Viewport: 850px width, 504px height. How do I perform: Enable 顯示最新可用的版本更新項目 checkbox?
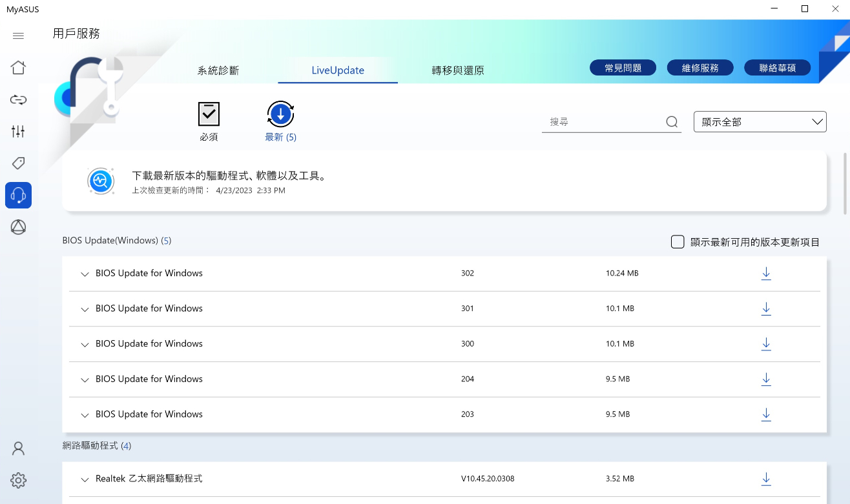click(678, 242)
